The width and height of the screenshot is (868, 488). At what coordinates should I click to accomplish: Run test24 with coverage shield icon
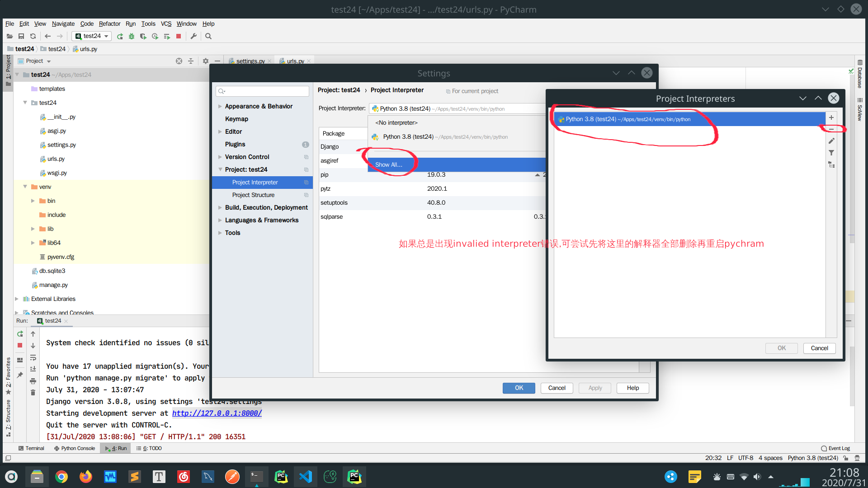tap(143, 36)
